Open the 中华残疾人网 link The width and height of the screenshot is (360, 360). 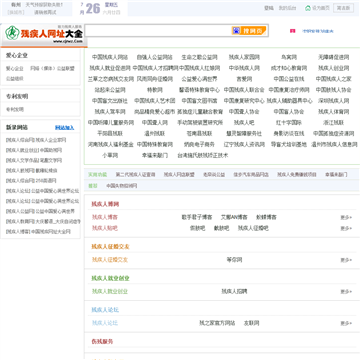click(244, 68)
